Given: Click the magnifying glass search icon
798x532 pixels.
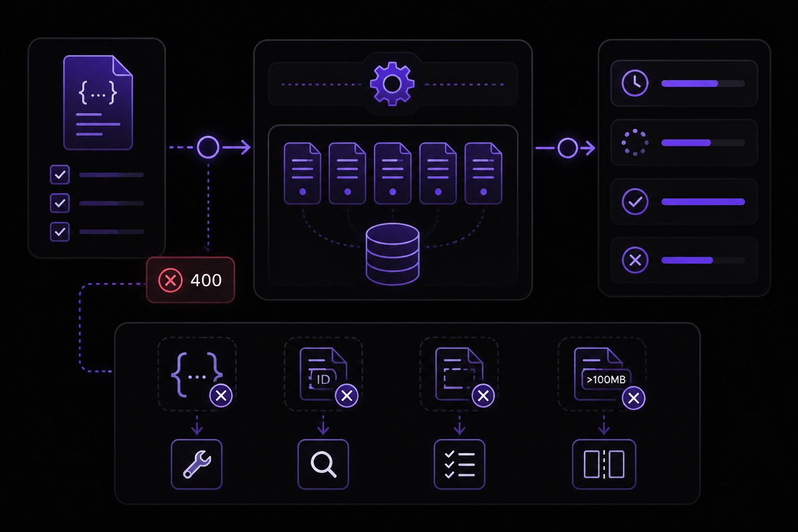Looking at the screenshot, I should (x=323, y=464).
